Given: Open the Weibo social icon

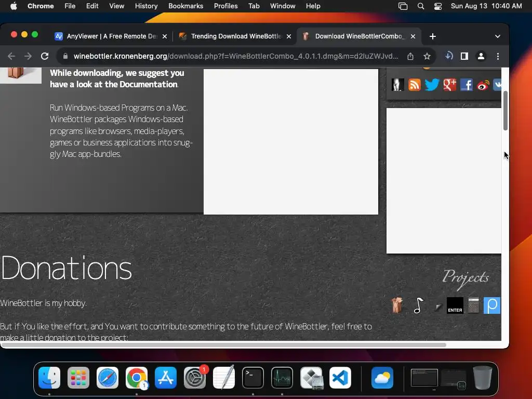Looking at the screenshot, I should (x=483, y=85).
